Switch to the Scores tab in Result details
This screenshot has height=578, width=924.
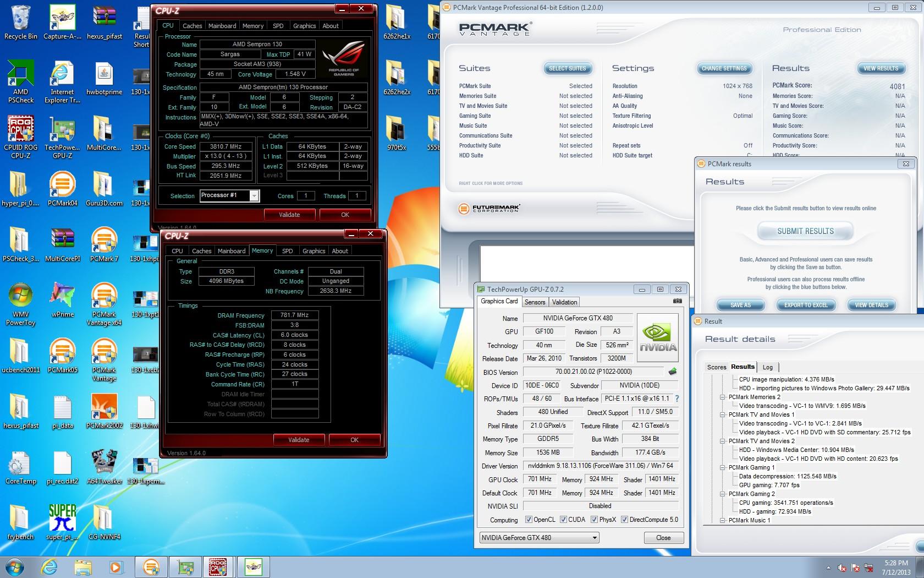717,367
